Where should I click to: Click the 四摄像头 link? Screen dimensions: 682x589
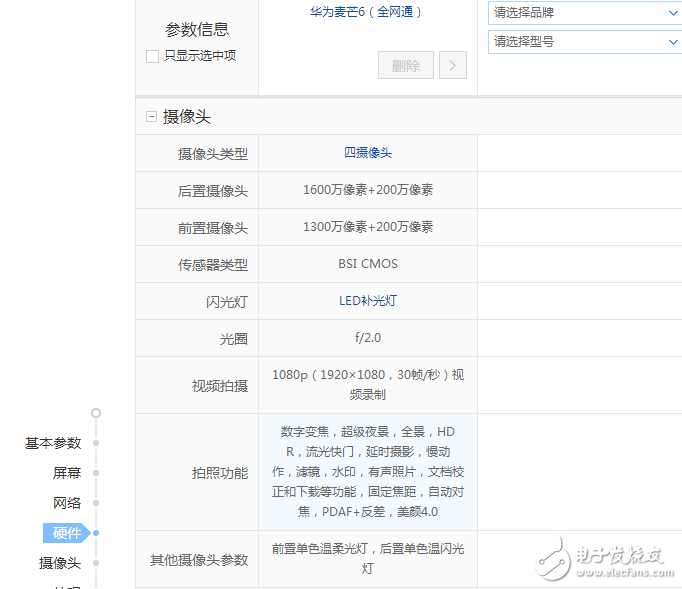click(x=368, y=153)
